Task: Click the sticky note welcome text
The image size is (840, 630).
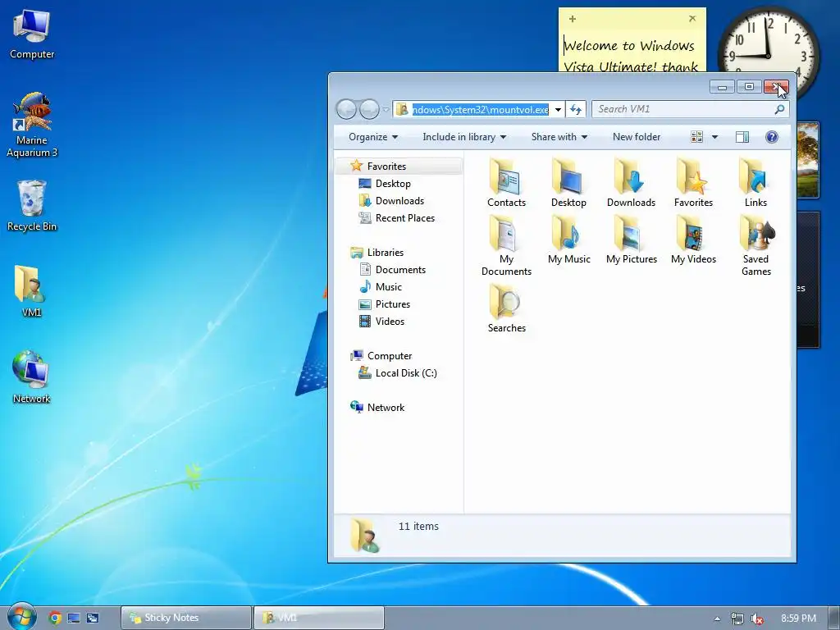Action: [631, 57]
